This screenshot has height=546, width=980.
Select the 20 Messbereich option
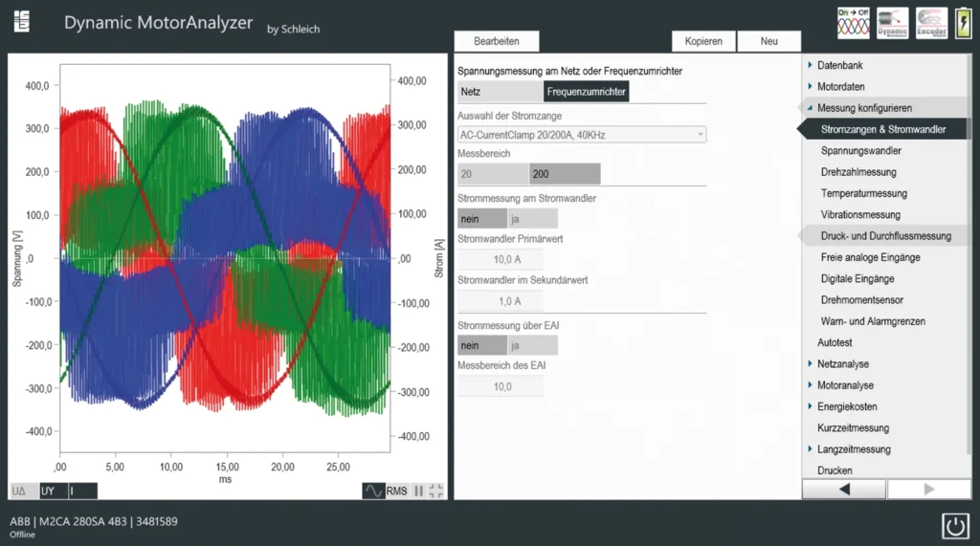(493, 174)
